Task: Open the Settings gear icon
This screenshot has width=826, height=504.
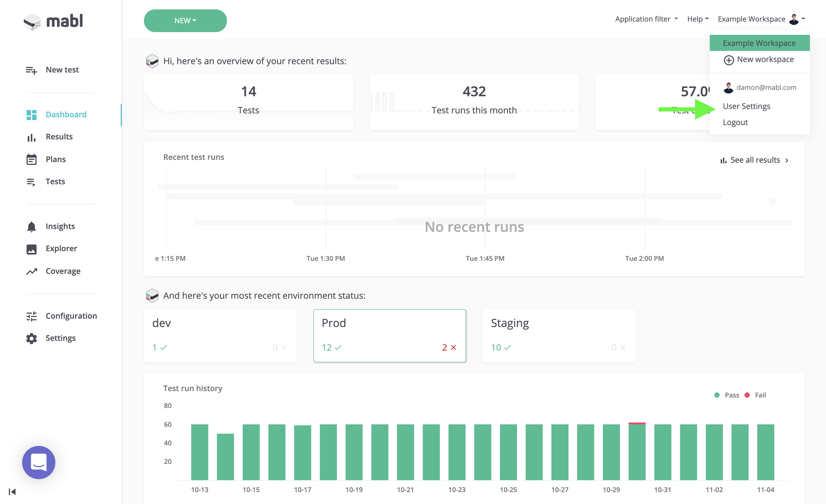Action: point(31,338)
